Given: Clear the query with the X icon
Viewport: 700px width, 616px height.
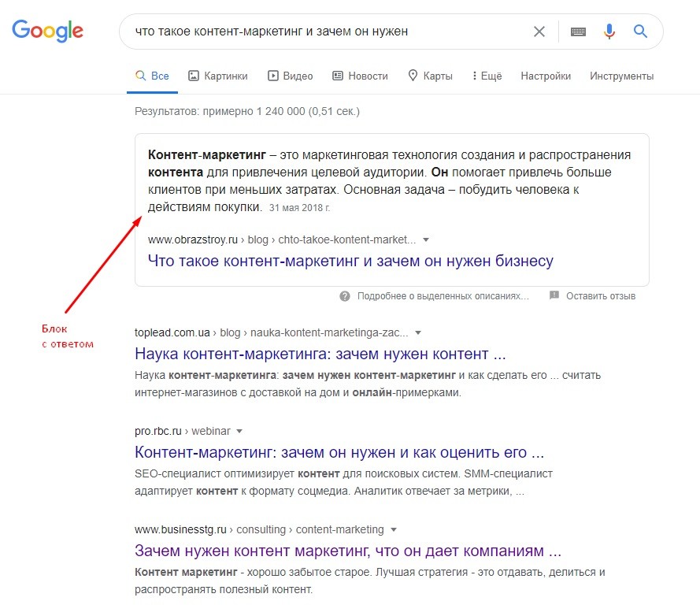Looking at the screenshot, I should (x=539, y=31).
